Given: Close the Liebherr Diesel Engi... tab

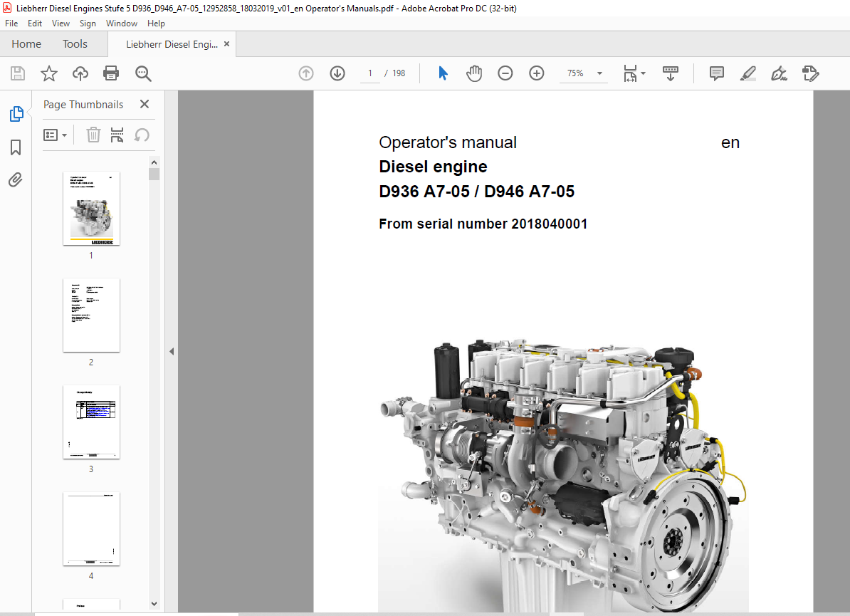Looking at the screenshot, I should [x=226, y=44].
